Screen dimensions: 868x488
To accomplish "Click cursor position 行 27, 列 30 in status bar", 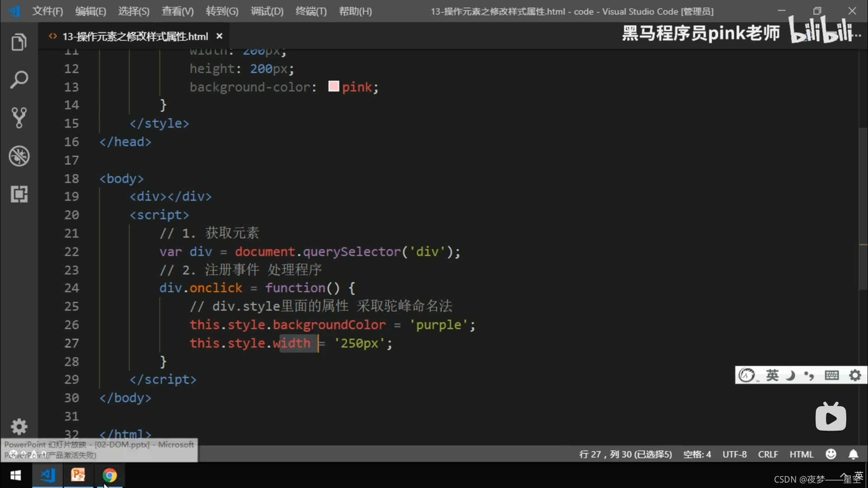I will (625, 454).
